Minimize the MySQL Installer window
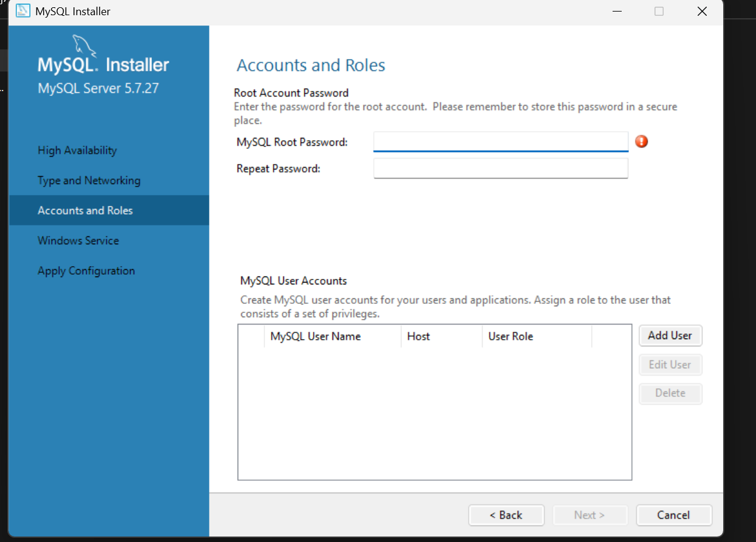This screenshot has height=542, width=756. tap(616, 12)
